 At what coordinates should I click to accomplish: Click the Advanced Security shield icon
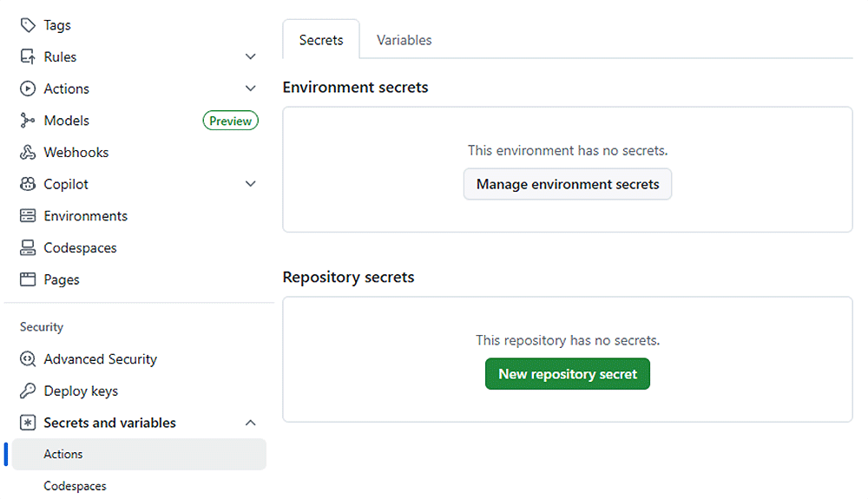pyautogui.click(x=28, y=359)
